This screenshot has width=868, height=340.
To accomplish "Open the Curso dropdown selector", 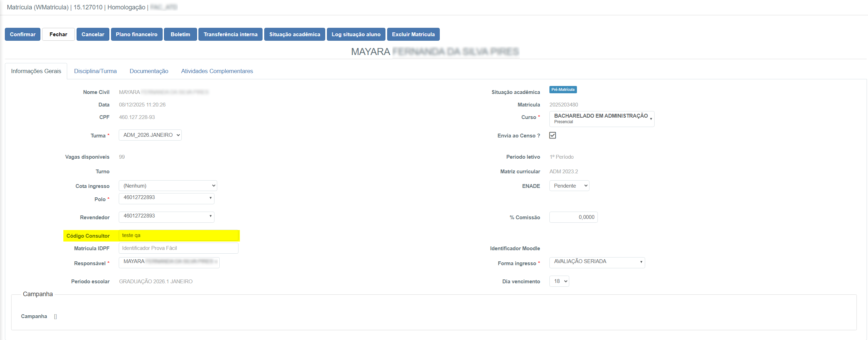I will 602,119.
